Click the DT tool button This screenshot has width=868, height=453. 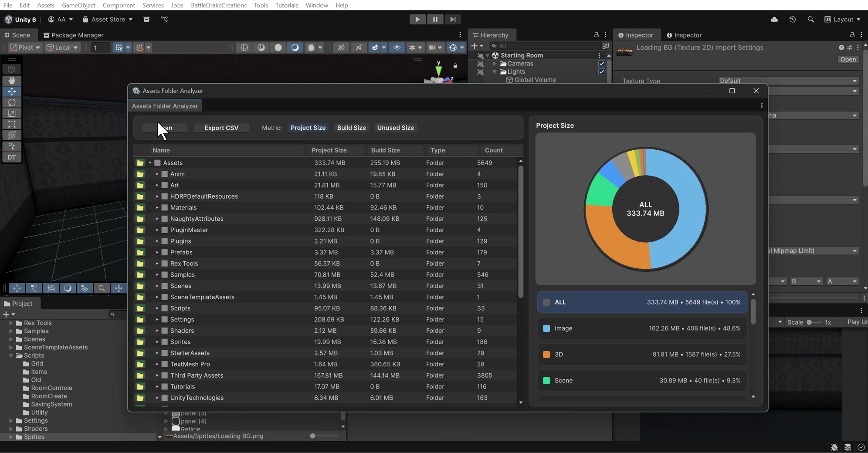(12, 157)
